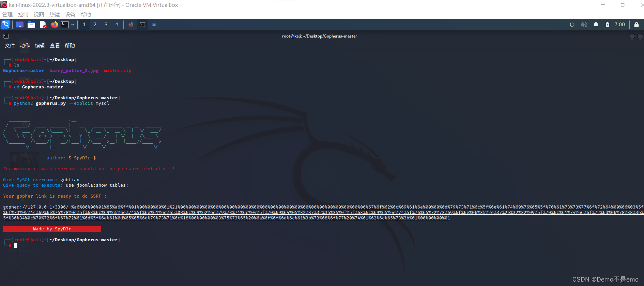Click the right round button in terminal title bar
This screenshot has width=644, height=286.
(x=640, y=36)
